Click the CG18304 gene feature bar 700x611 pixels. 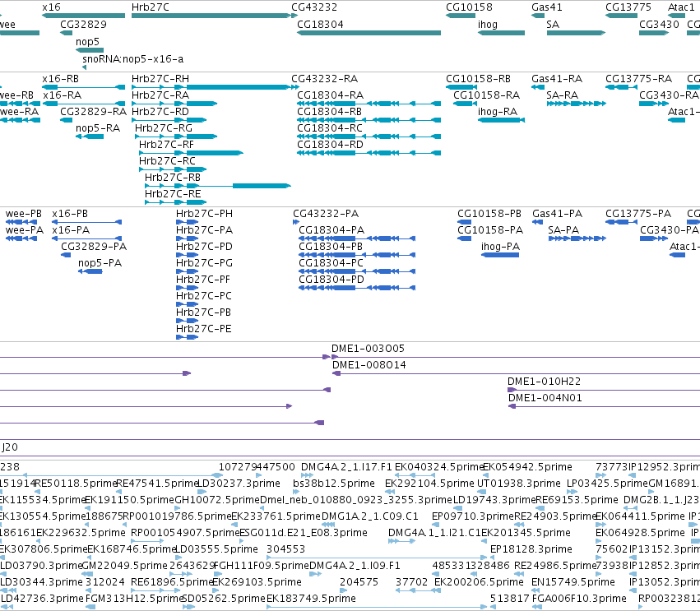tap(369, 33)
